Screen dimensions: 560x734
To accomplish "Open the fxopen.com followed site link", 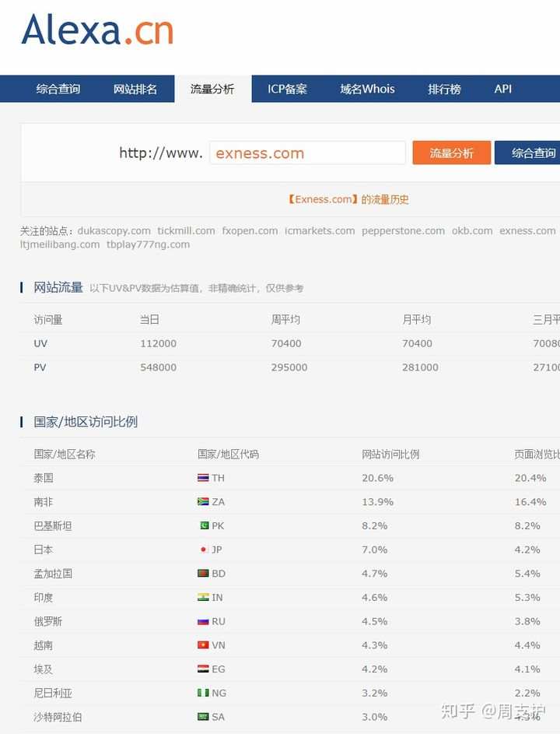I will (x=250, y=230).
